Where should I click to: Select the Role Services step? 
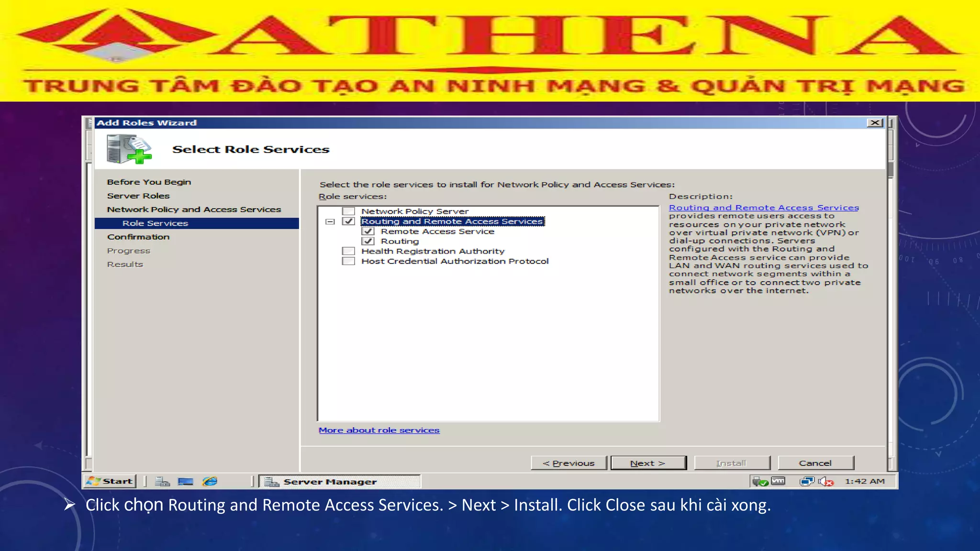click(197, 223)
